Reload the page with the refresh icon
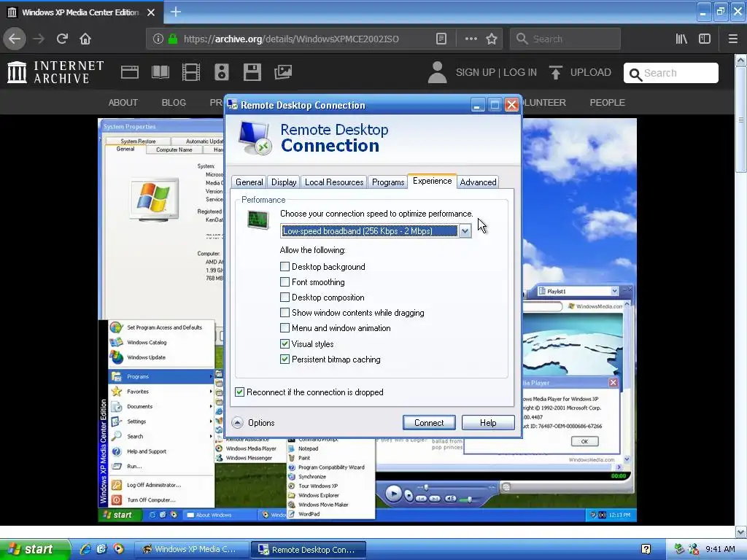 pyautogui.click(x=62, y=39)
